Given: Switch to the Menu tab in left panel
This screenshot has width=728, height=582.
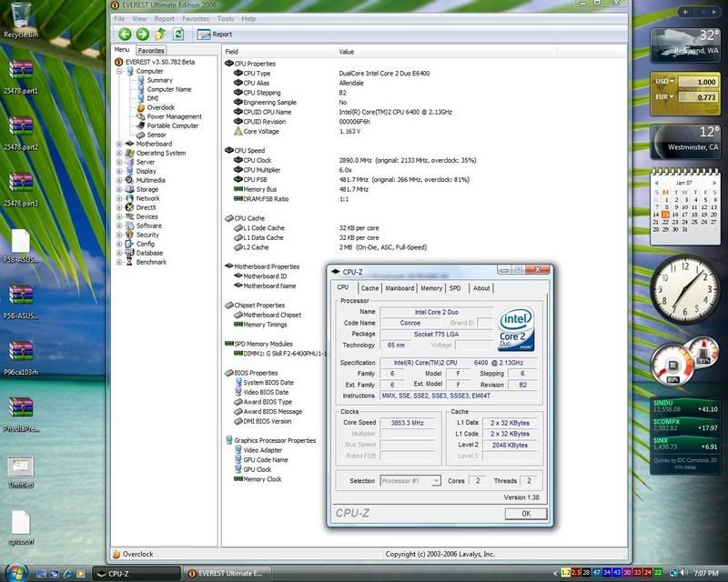Looking at the screenshot, I should point(122,50).
